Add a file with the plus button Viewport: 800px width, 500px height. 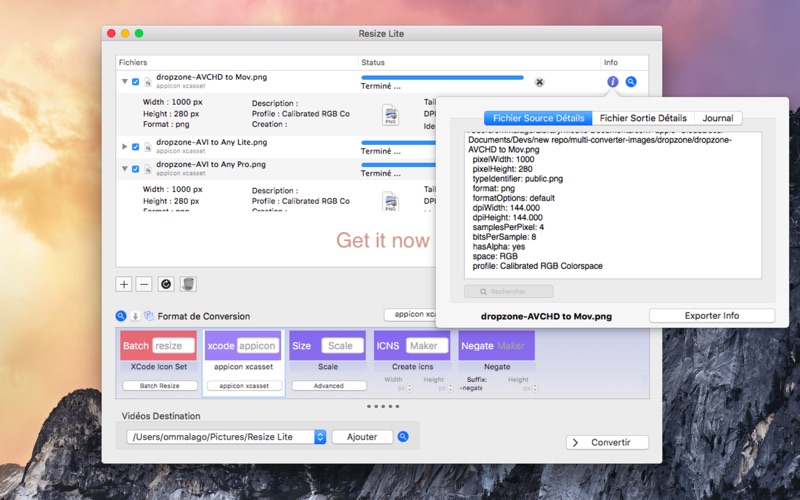[x=124, y=284]
